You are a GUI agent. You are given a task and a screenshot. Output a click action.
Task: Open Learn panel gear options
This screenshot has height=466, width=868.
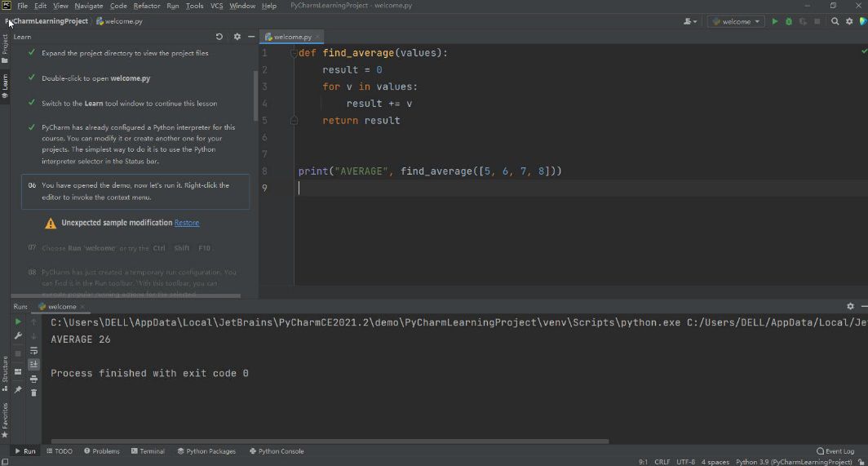click(237, 37)
